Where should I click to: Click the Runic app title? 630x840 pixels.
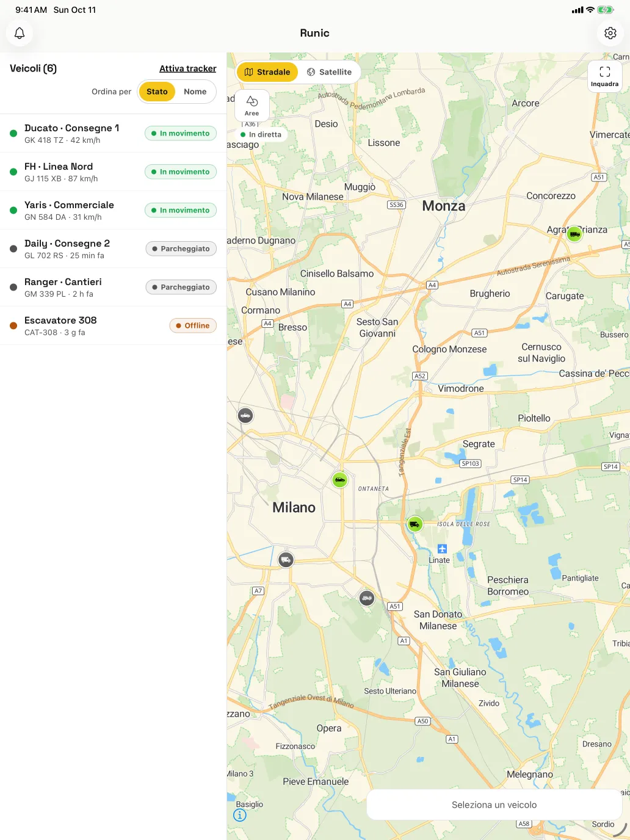[x=315, y=33]
